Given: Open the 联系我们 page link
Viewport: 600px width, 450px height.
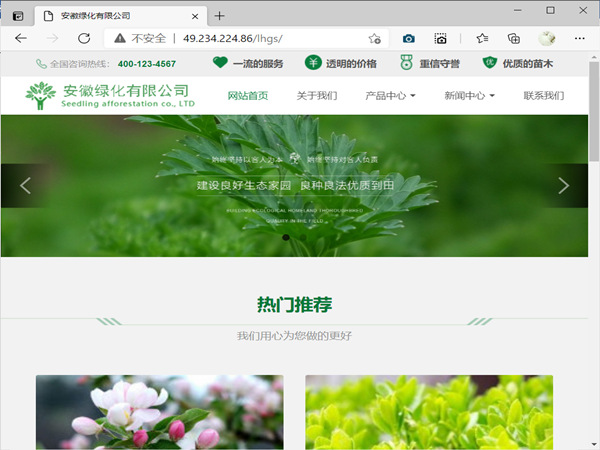Looking at the screenshot, I should [x=544, y=96].
